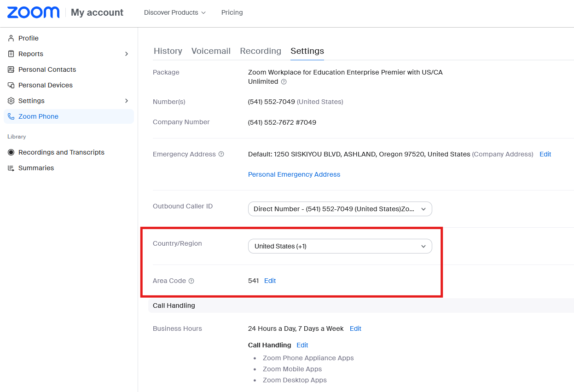The width and height of the screenshot is (574, 392).
Task: Click the company number (541) 552-7672 #7049
Action: (282, 122)
